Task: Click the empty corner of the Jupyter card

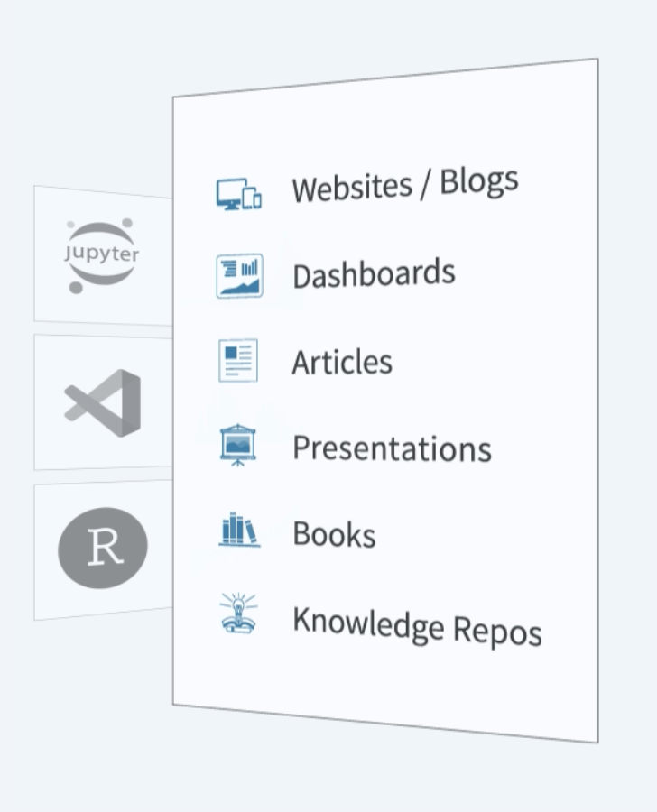Action: click(x=50, y=203)
